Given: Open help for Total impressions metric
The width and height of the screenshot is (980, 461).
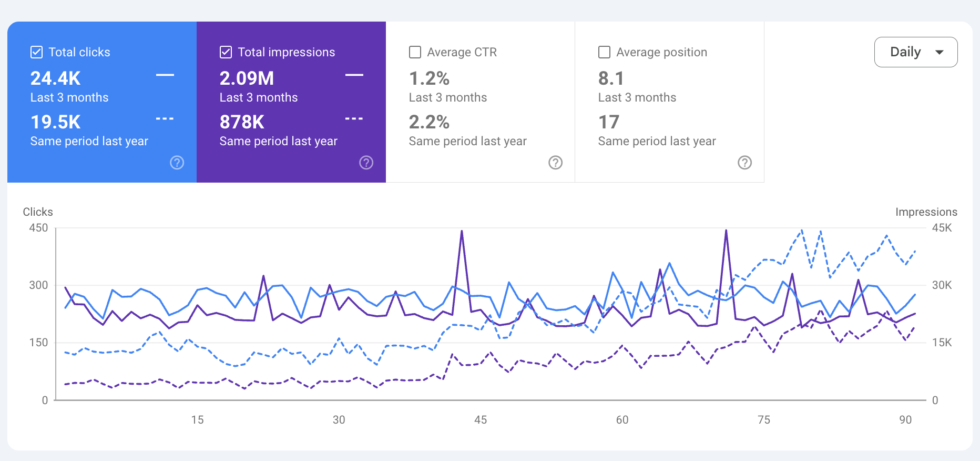Looking at the screenshot, I should (366, 163).
